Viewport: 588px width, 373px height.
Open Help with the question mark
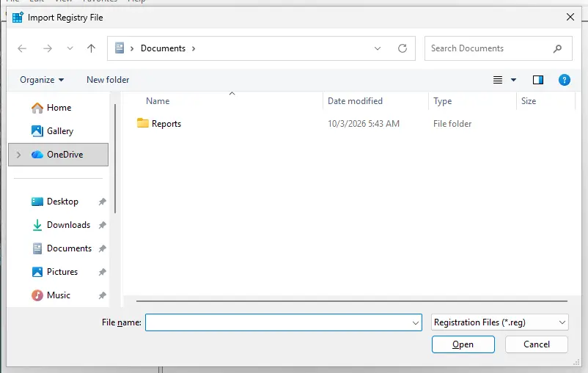pos(564,80)
